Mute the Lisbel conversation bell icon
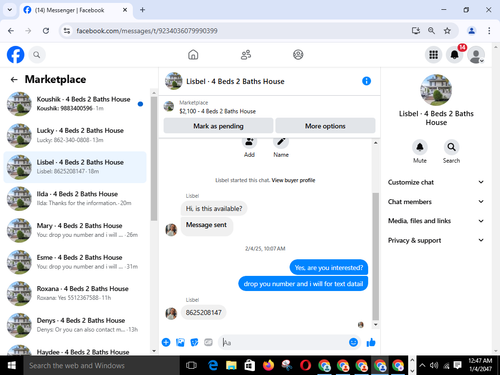 tap(420, 147)
